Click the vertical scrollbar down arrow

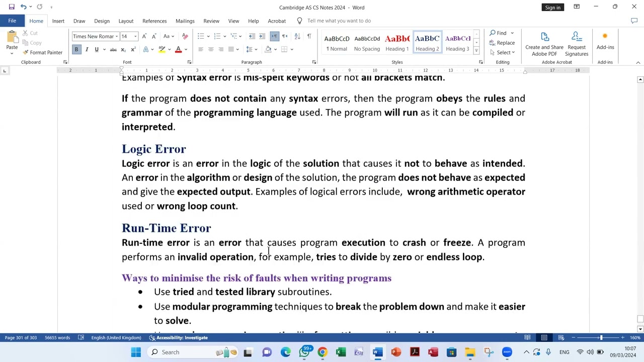[x=640, y=329]
